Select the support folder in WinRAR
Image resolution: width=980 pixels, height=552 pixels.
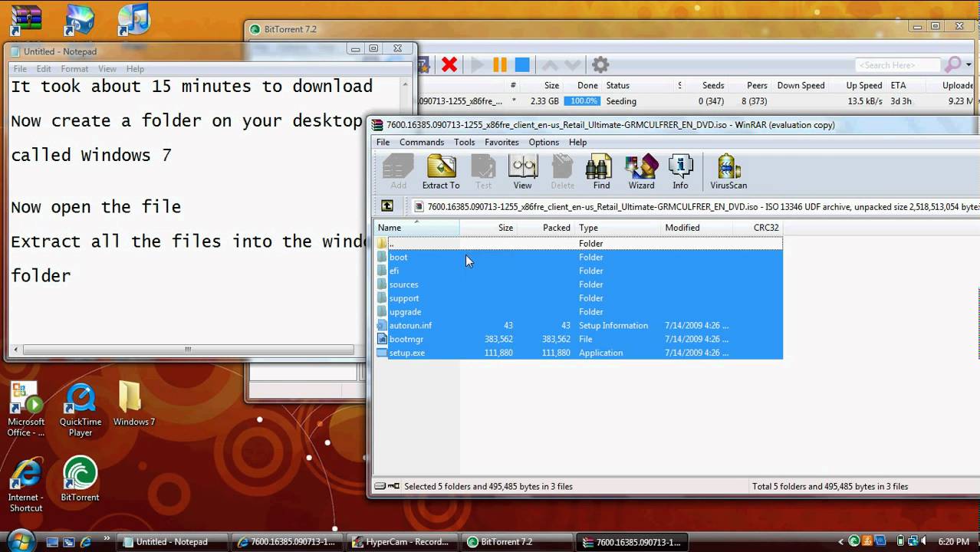click(x=579, y=299)
